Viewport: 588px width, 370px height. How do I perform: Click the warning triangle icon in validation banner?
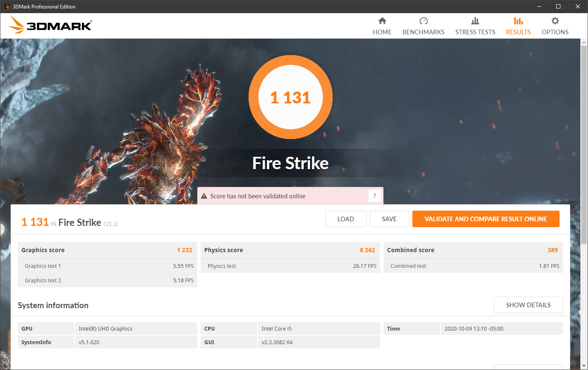pos(204,196)
